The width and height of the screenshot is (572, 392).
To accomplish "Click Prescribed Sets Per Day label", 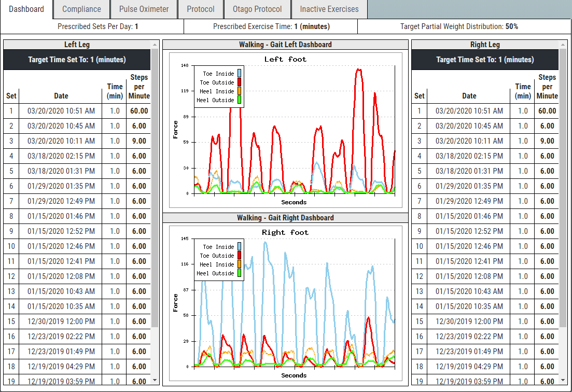I will click(98, 26).
